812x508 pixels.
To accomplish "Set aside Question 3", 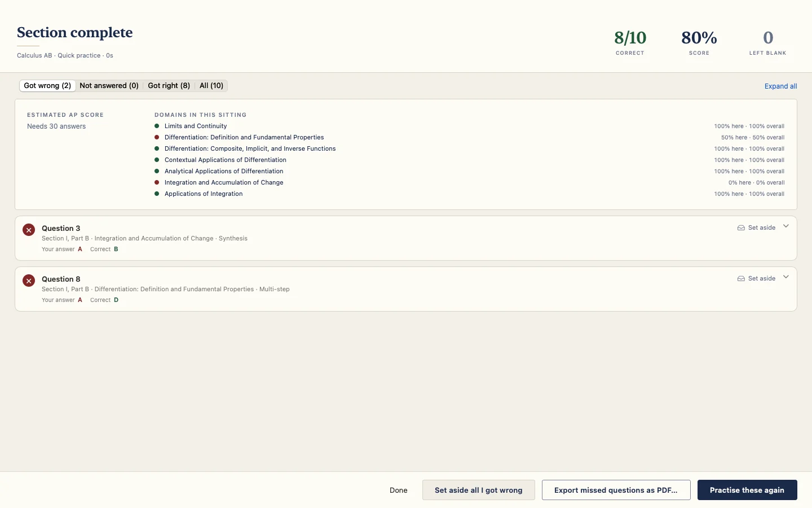I will point(756,228).
